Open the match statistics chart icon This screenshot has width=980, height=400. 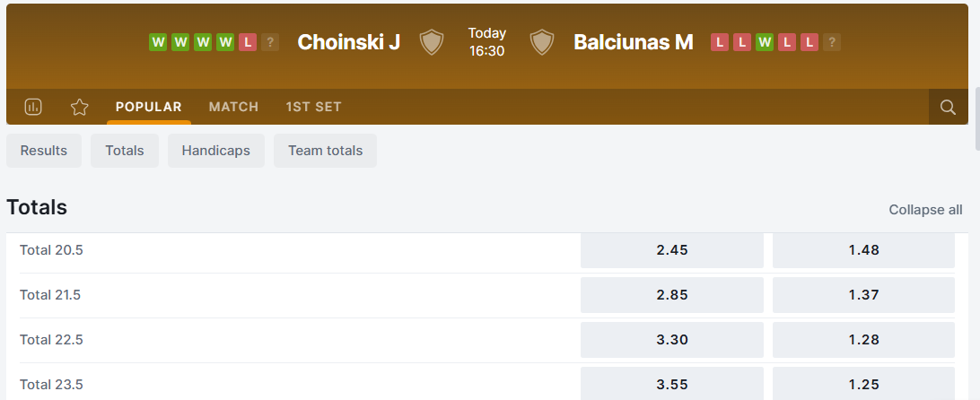pyautogui.click(x=33, y=107)
